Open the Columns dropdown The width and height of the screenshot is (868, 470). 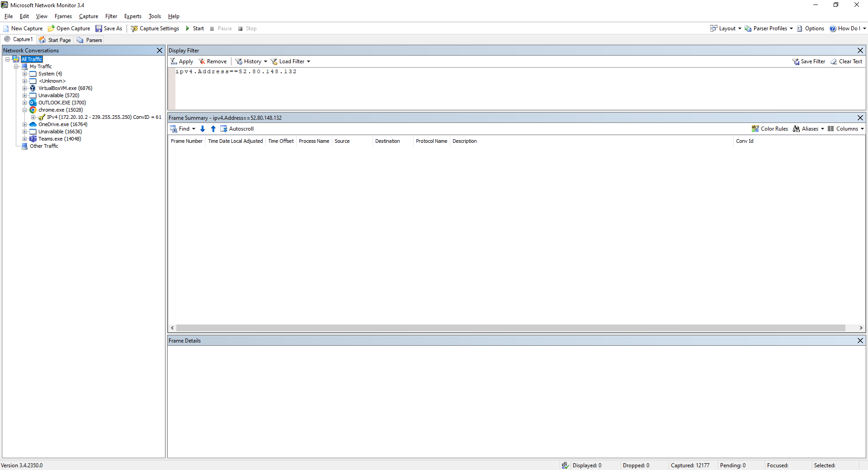click(845, 128)
